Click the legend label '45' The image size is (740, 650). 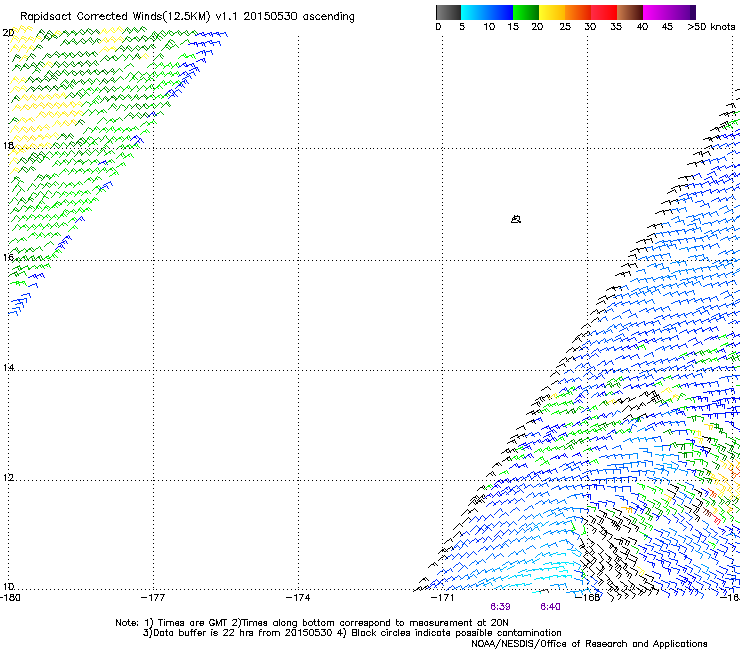click(x=667, y=27)
